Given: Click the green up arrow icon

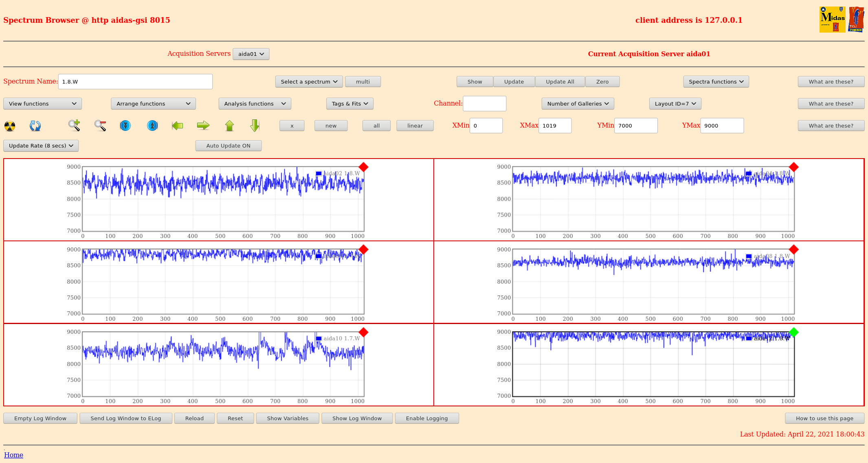Looking at the screenshot, I should tap(229, 126).
